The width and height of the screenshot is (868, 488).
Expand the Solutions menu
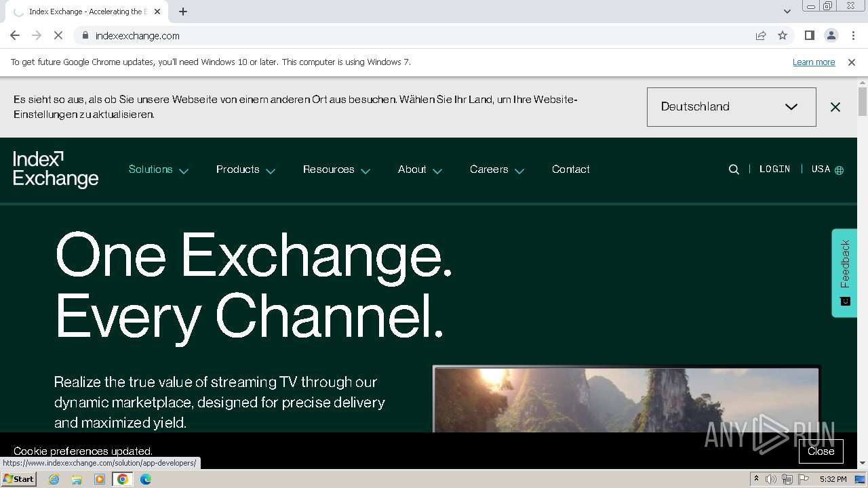[x=158, y=169]
